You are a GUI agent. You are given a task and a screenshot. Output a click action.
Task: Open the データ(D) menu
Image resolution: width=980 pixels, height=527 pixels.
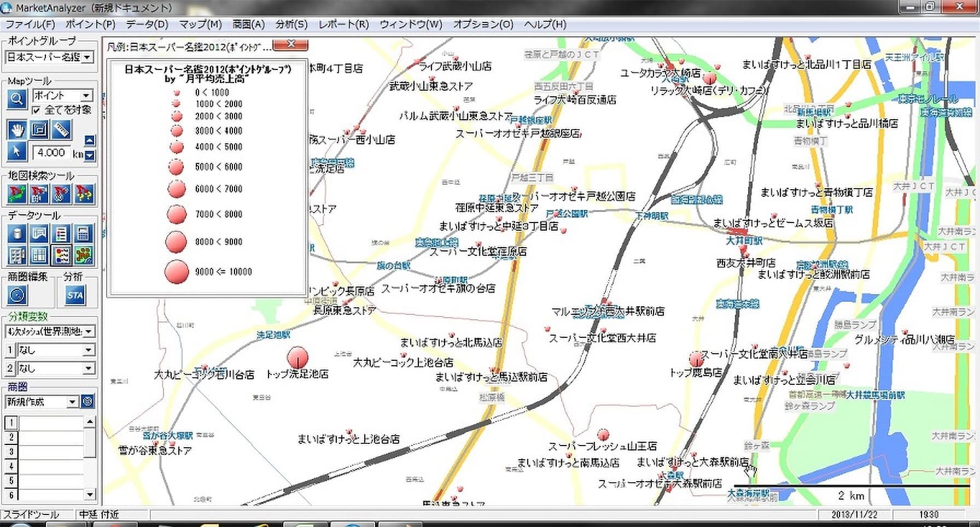(147, 25)
